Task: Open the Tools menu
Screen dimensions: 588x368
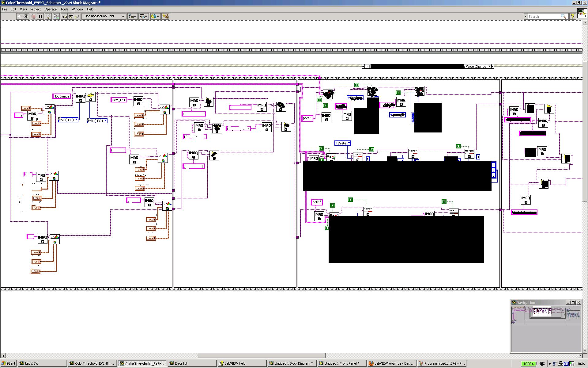Action: click(x=64, y=9)
